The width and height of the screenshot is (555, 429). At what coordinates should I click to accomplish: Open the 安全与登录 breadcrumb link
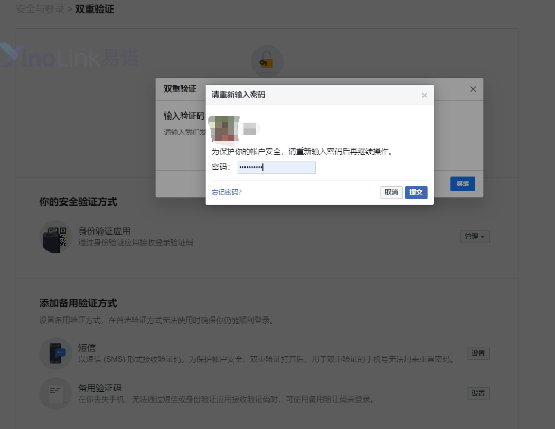(40, 9)
